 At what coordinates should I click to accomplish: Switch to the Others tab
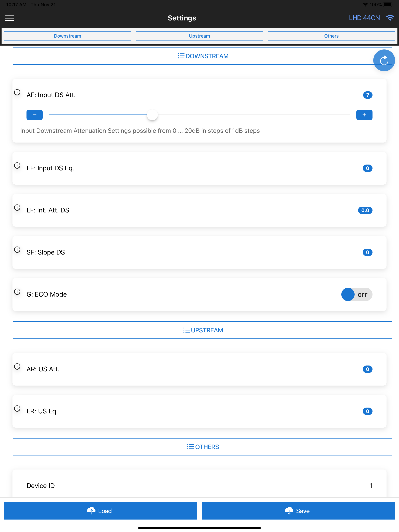click(x=331, y=36)
